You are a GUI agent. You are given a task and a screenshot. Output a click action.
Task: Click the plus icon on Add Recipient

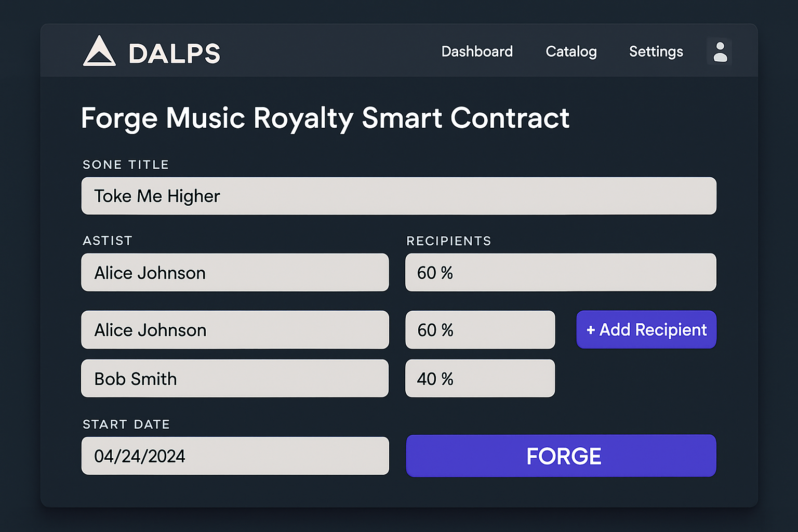pos(591,330)
